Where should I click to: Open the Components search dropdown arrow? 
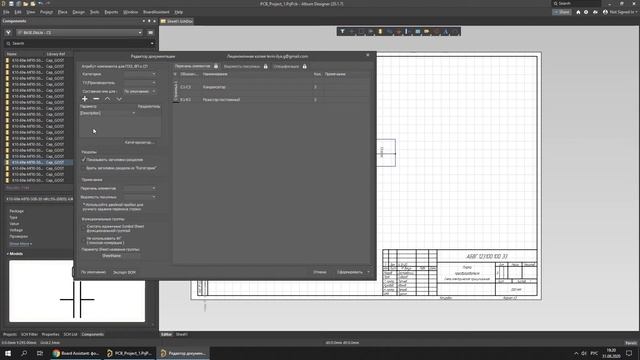[x=152, y=43]
